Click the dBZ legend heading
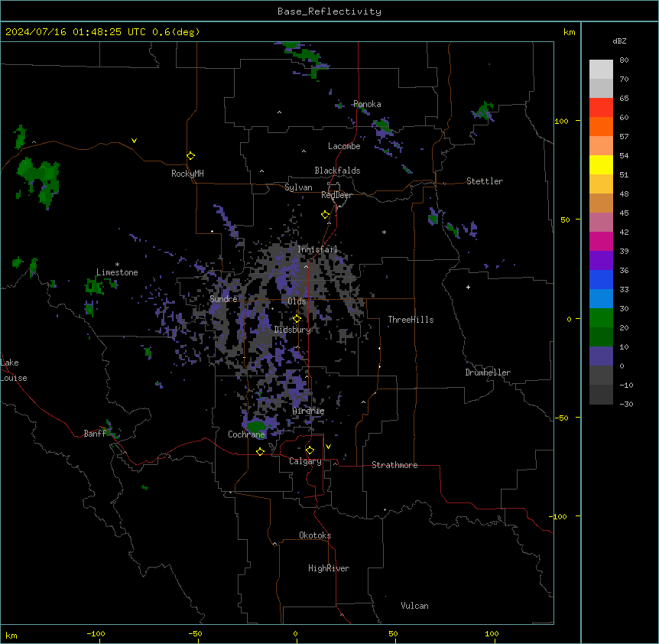The width and height of the screenshot is (659, 644). coord(619,41)
